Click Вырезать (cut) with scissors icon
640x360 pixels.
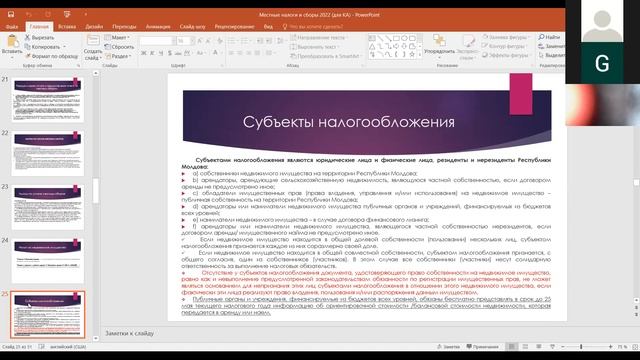(x=39, y=38)
